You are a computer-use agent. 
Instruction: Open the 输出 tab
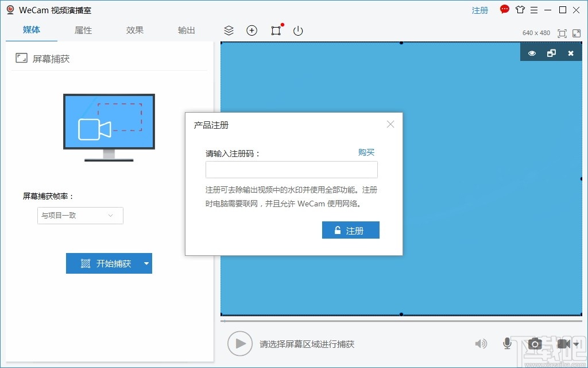click(186, 30)
